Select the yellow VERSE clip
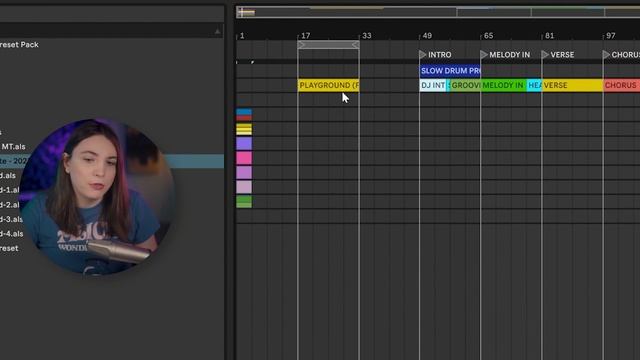 (572, 85)
